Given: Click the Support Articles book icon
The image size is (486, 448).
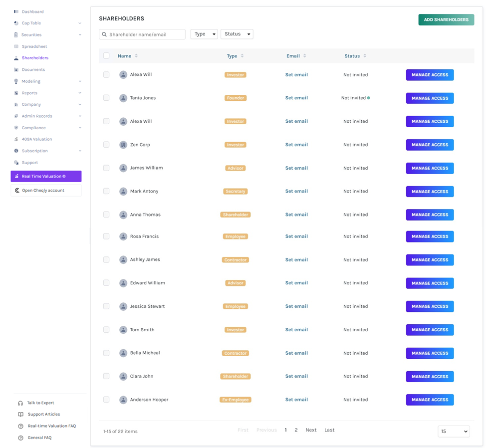Looking at the screenshot, I should [x=20, y=415].
